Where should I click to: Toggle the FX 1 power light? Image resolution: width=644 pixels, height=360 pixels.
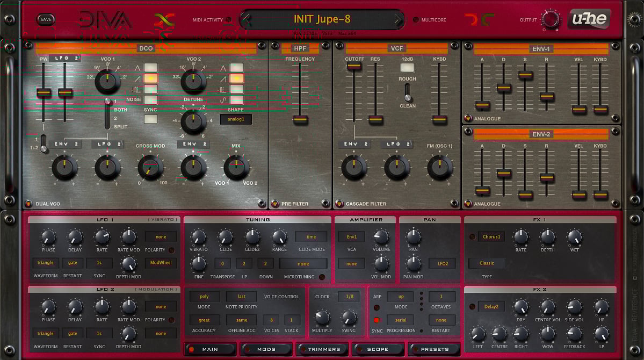pos(472,237)
